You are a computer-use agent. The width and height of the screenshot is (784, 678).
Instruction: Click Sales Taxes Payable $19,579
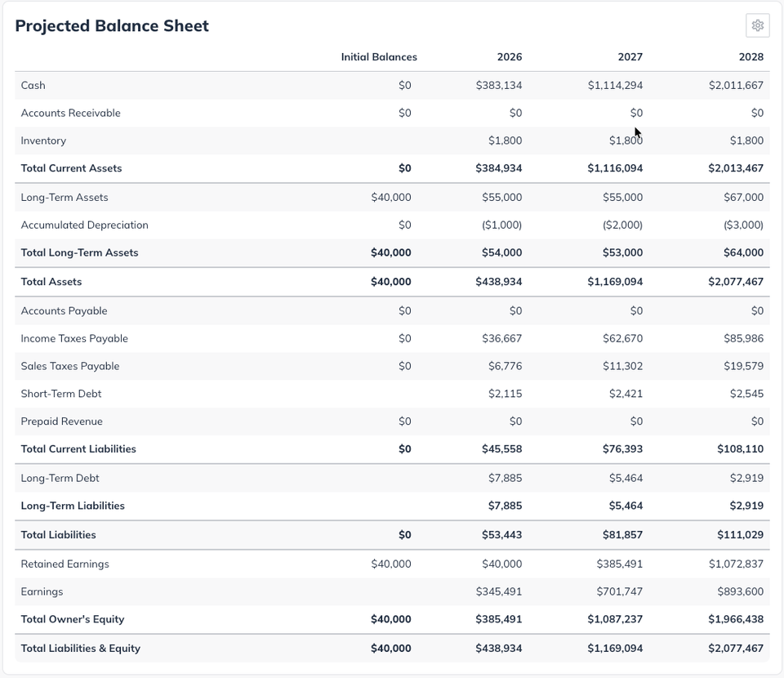(743, 366)
